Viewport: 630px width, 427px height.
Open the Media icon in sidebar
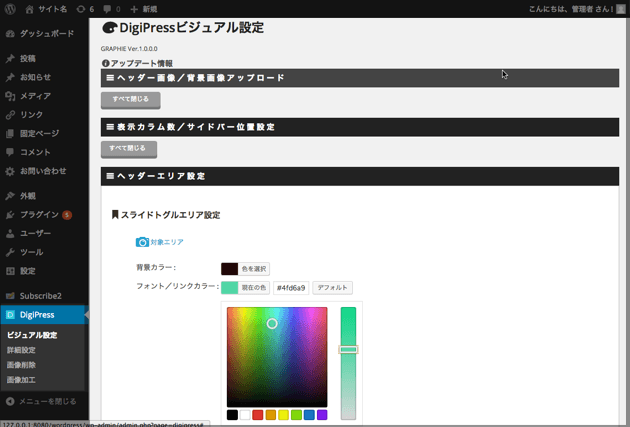[x=10, y=96]
